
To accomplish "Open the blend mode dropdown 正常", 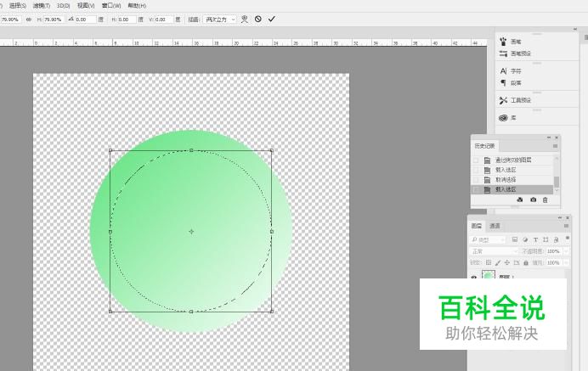I will [x=494, y=251].
